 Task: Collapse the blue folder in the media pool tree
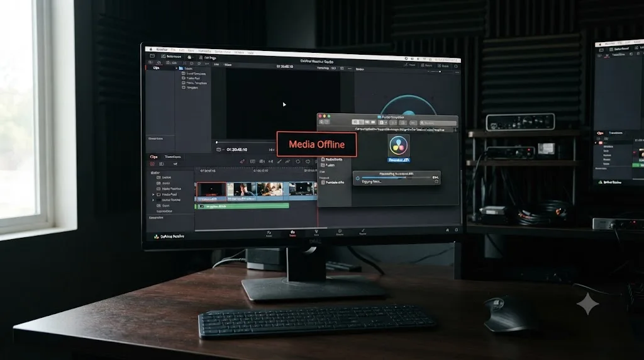point(177,68)
